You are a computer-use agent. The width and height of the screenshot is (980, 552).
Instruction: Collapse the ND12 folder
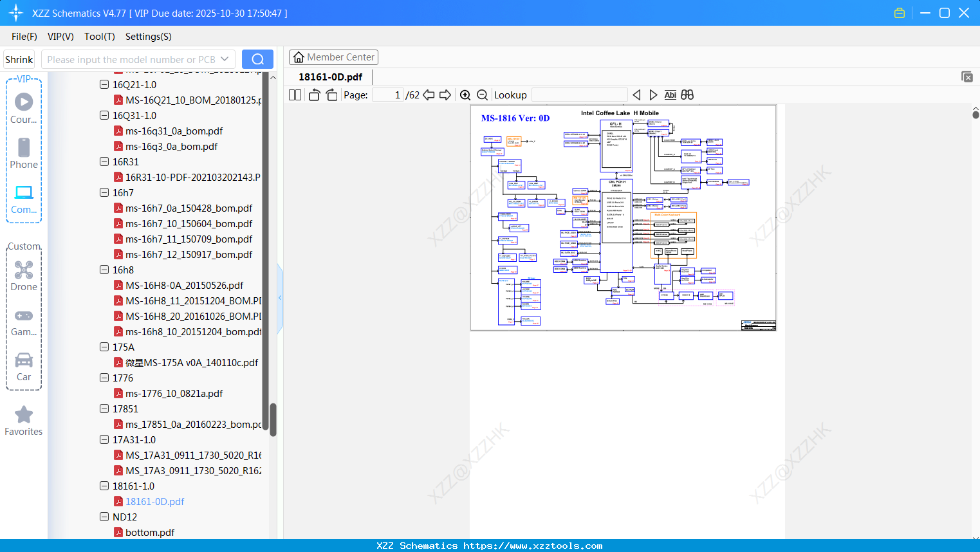tap(104, 517)
